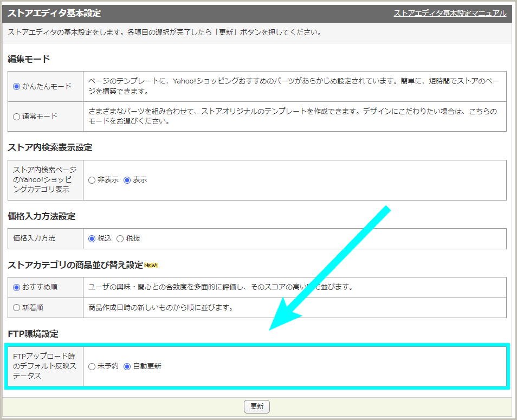Open ストアエディタ基本設定マニュアル link
The width and height of the screenshot is (517, 420).
[x=450, y=13]
